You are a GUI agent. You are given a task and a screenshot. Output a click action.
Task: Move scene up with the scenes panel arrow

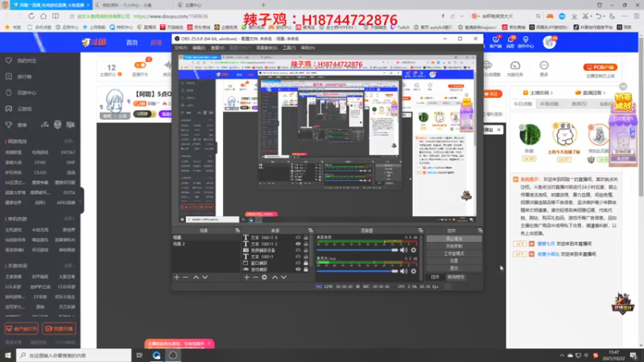tap(196, 278)
